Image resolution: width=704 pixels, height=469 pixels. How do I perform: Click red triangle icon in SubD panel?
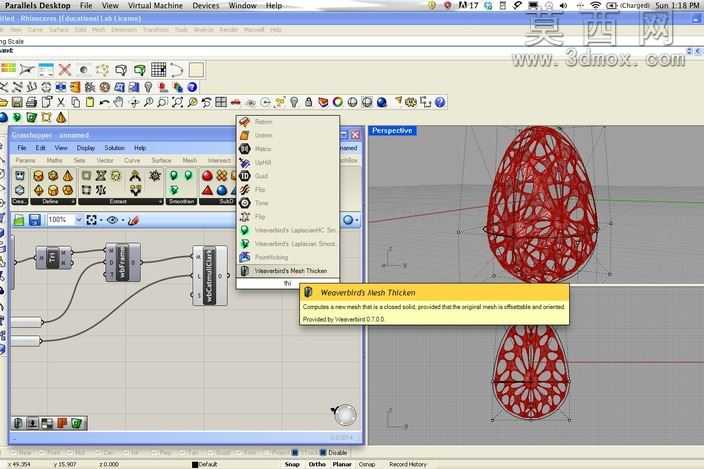[207, 190]
